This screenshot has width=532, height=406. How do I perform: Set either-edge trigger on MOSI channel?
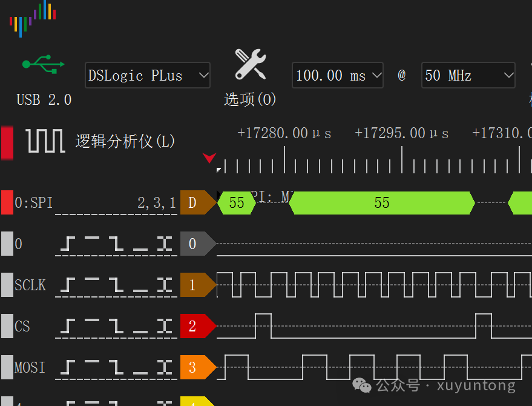click(165, 367)
